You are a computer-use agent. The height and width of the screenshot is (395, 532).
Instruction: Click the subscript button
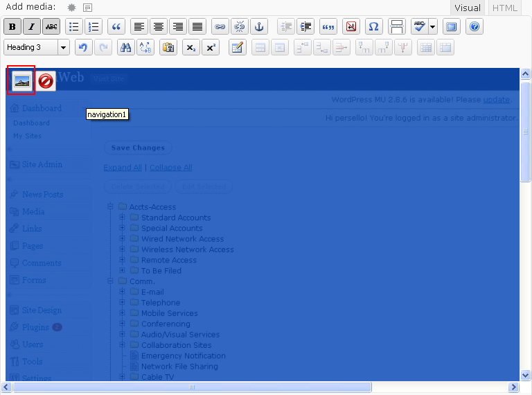190,48
